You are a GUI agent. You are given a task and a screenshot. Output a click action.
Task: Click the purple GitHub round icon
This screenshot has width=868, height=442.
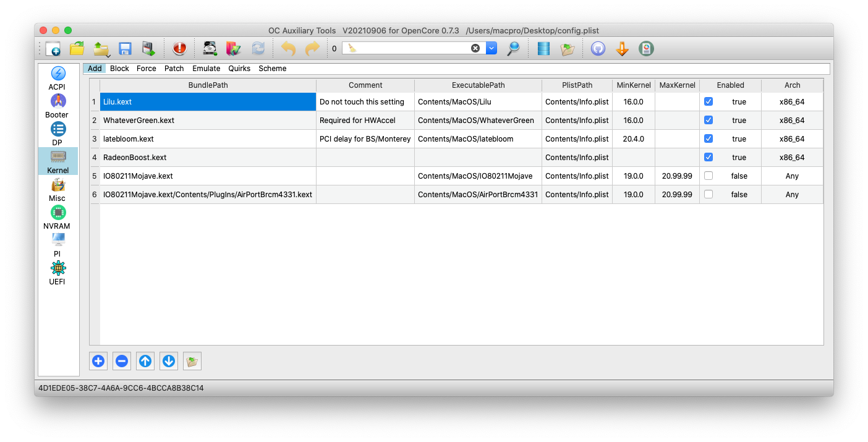point(598,48)
